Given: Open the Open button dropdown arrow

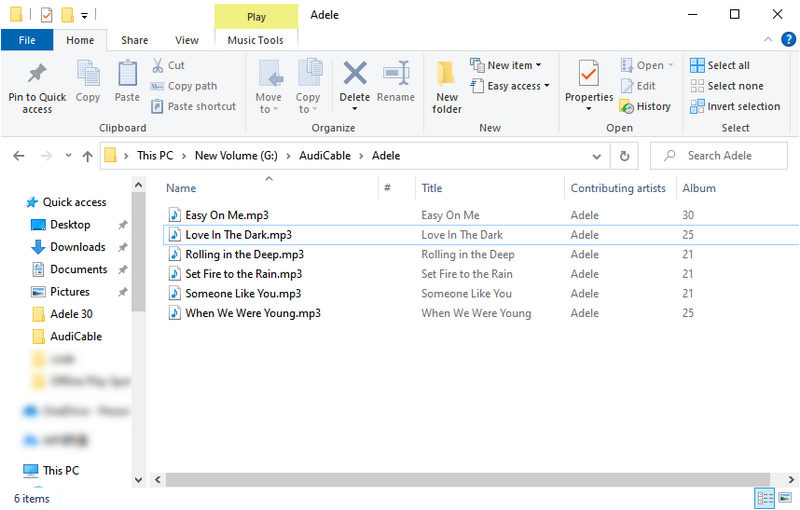Looking at the screenshot, I should [670, 65].
